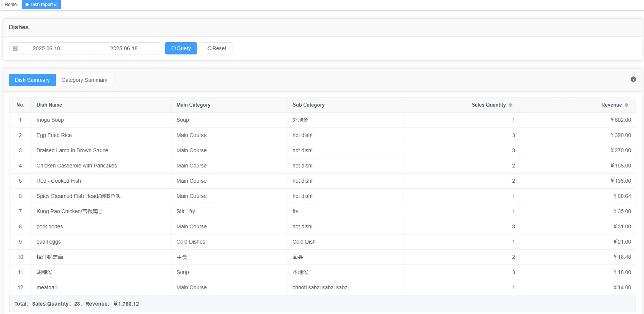Reset the filters with Reset button
Image resolution: width=644 pixels, height=314 pixels.
coord(216,48)
